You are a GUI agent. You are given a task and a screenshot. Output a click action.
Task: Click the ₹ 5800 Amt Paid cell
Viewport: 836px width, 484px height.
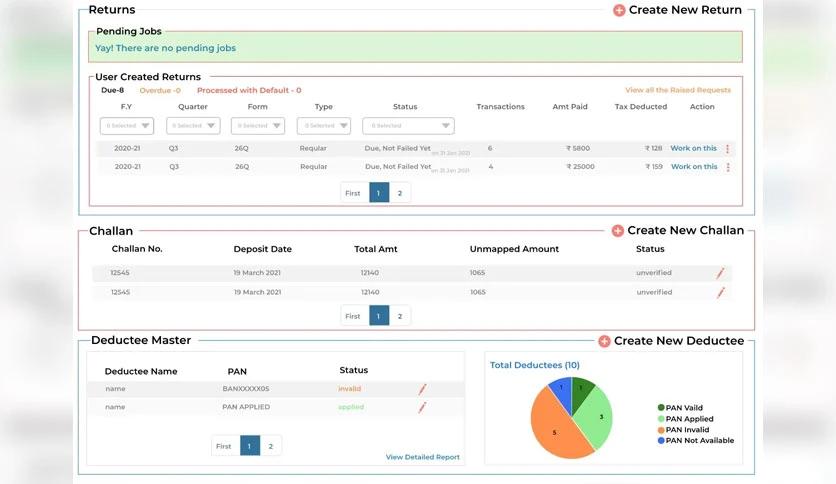point(578,148)
